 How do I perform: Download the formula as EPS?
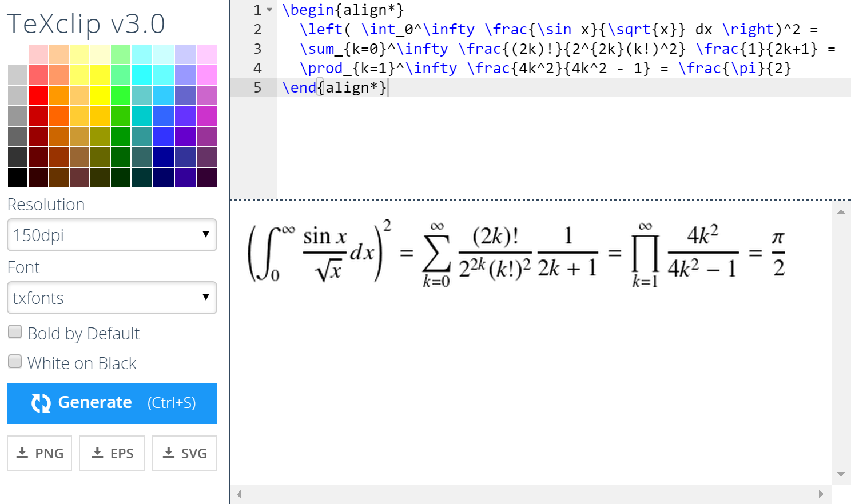[x=112, y=453]
